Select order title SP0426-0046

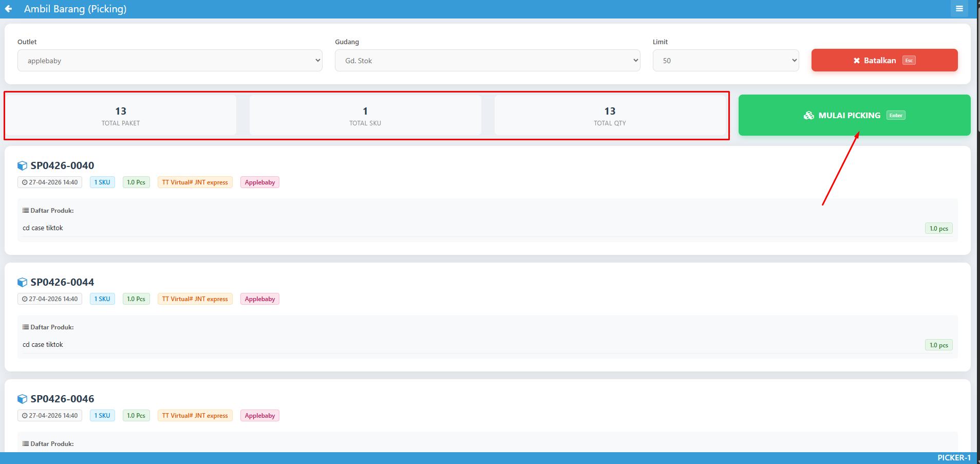tap(62, 399)
